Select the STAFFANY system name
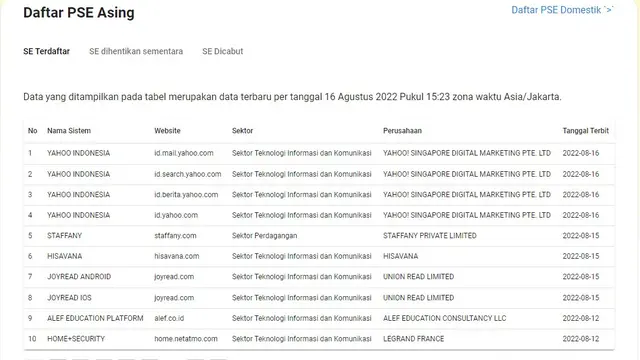Screen dimensions: 640x360 point(64,236)
